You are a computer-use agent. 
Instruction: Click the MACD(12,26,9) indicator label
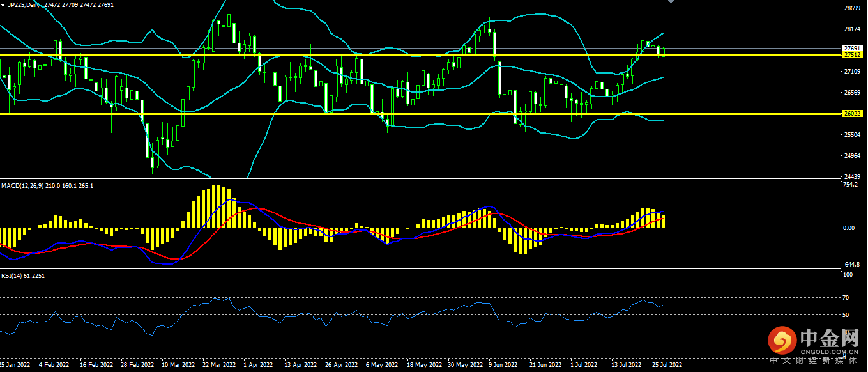tap(22, 186)
